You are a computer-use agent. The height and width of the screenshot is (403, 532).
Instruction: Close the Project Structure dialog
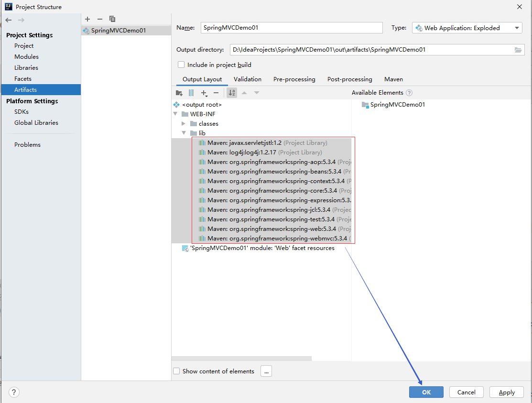pos(520,7)
